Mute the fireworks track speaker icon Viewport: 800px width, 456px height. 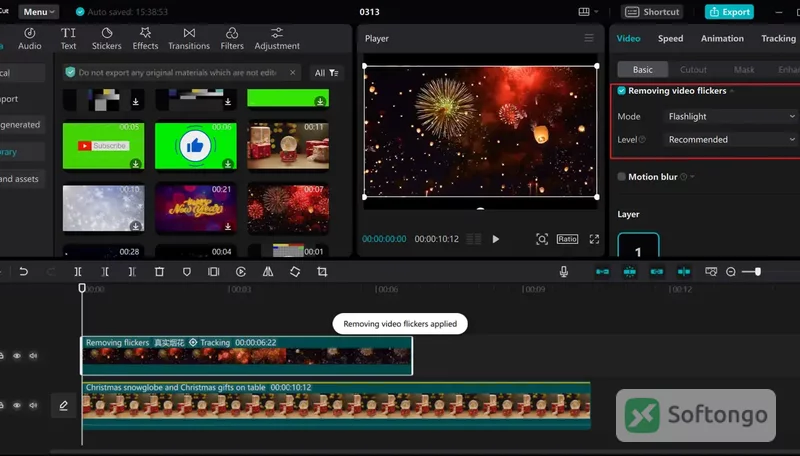[x=33, y=356]
